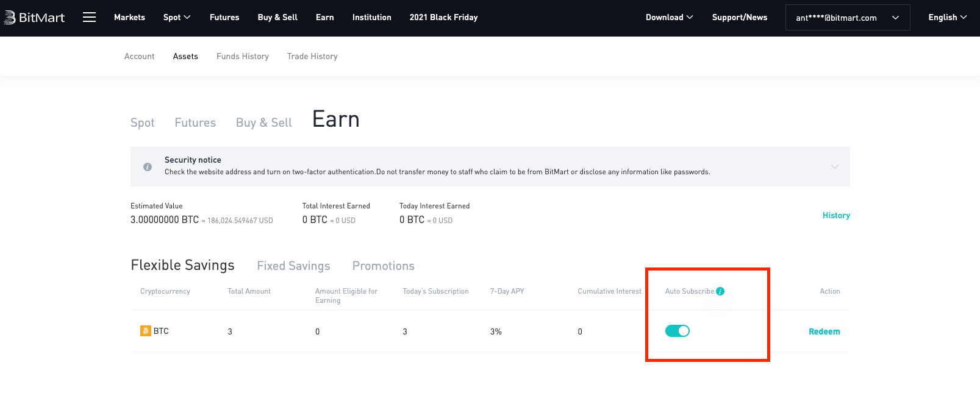Image resolution: width=980 pixels, height=393 pixels.
Task: Select the large Earn assets tab
Action: (x=336, y=119)
